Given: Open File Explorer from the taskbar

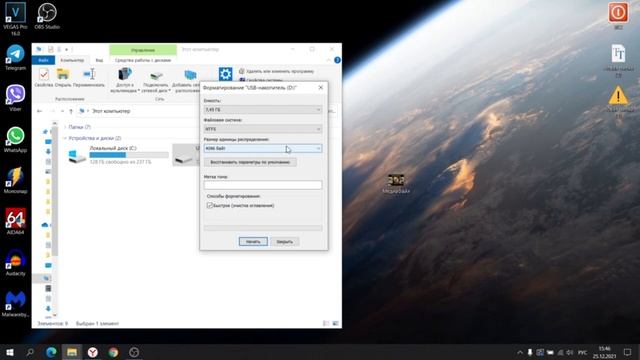Looking at the screenshot, I should pyautogui.click(x=72, y=352).
